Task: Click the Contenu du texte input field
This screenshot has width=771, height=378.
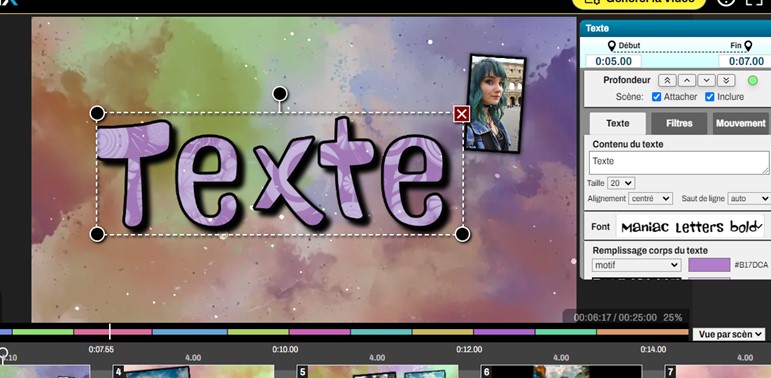Action: 679,163
